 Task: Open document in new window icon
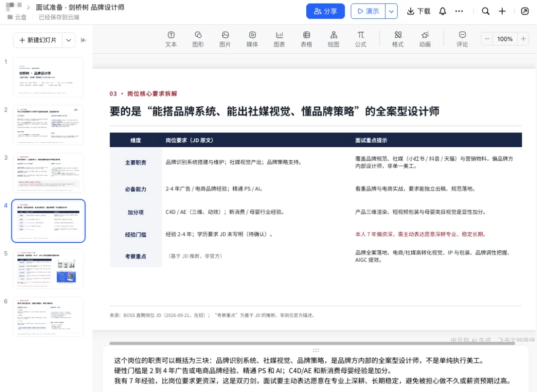click(525, 11)
